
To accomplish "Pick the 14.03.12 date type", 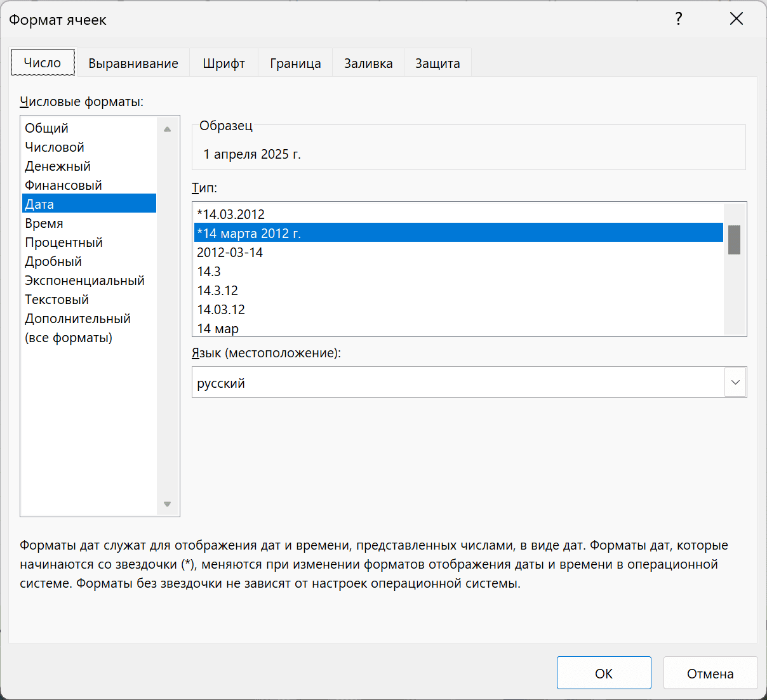I will pos(458,309).
